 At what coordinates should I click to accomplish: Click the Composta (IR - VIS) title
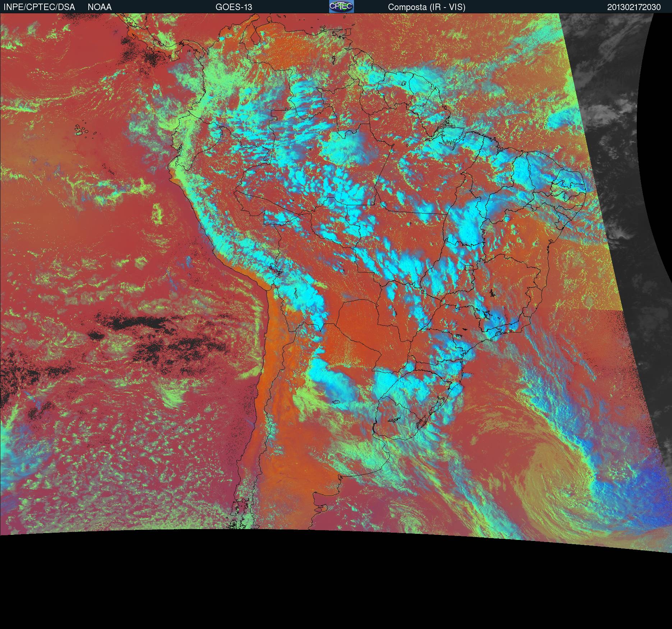click(427, 7)
